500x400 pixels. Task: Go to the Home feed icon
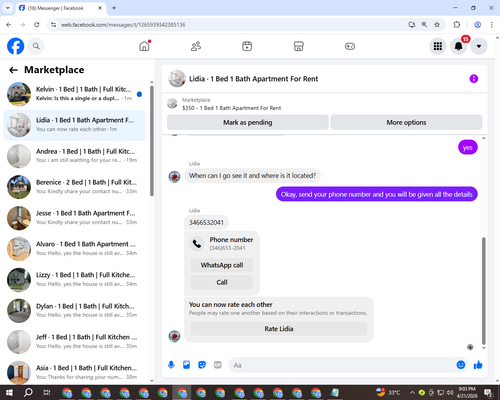click(x=145, y=46)
